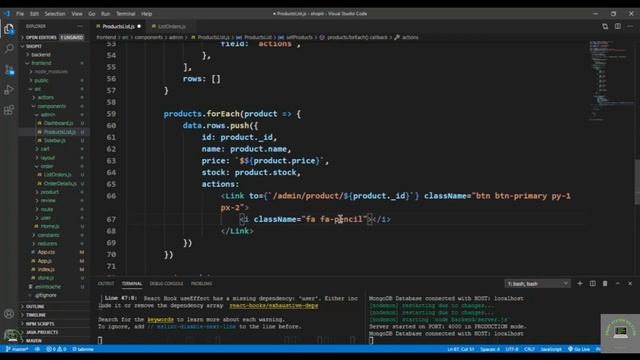640x360 pixels.
Task: Split the terminal pane
Action: click(x=592, y=283)
